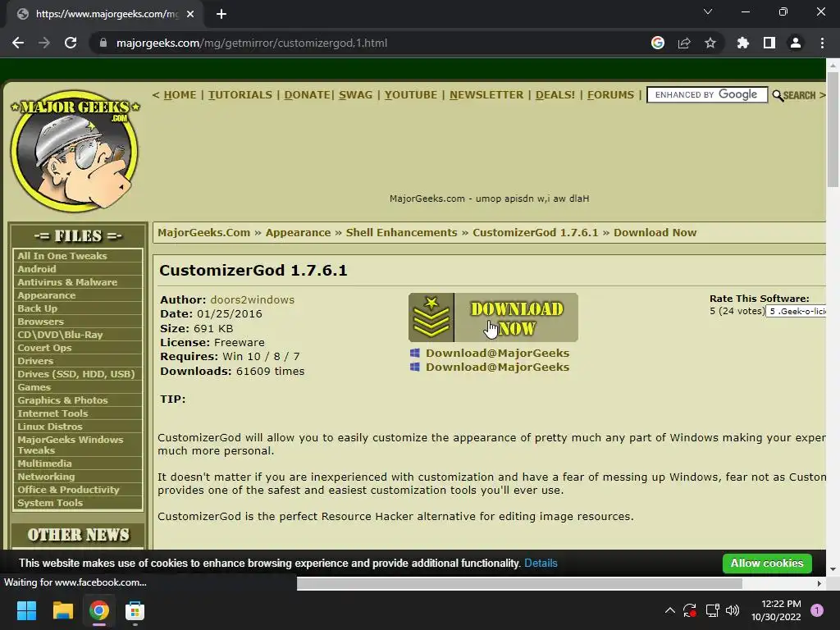Click CustomizerGod 1.7.6.1 breadcrumb link

tap(535, 232)
